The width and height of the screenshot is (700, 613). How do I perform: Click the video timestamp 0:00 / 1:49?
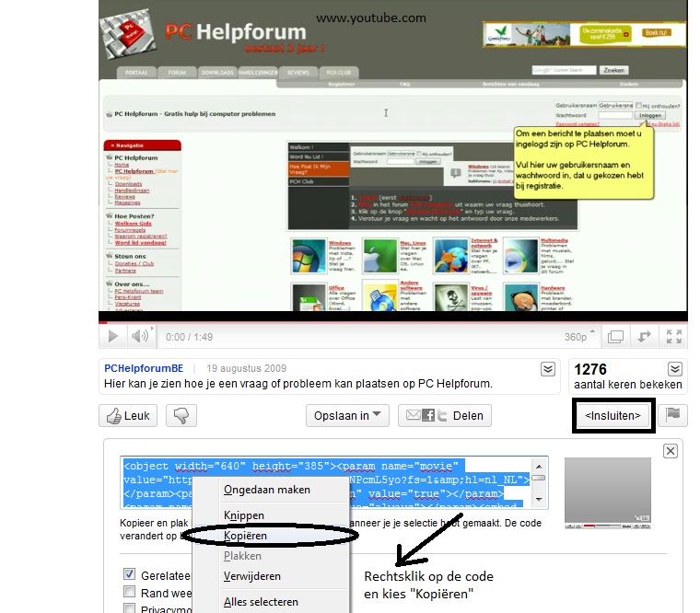pyautogui.click(x=190, y=337)
